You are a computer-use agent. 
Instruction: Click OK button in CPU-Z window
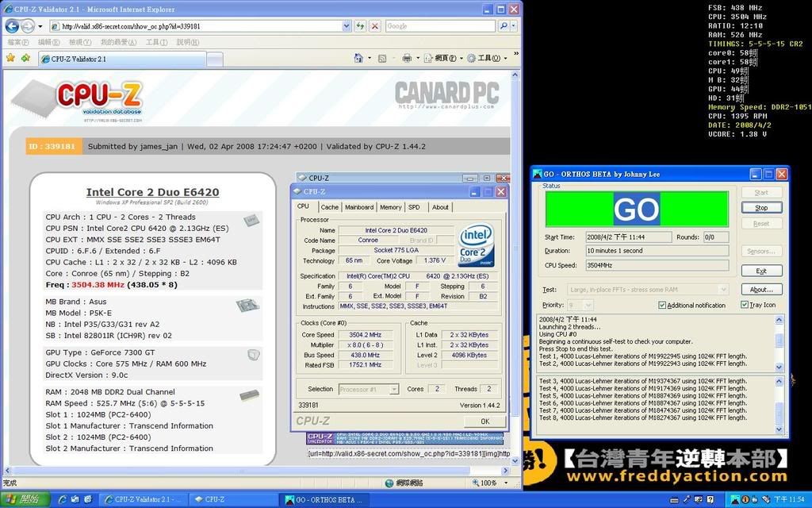pyautogui.click(x=485, y=421)
